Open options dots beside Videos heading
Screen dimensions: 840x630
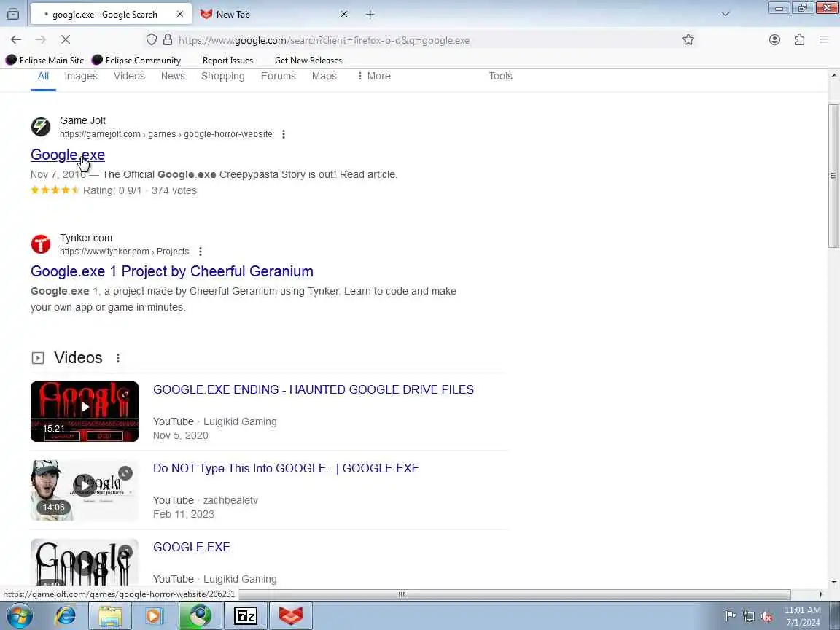(118, 358)
